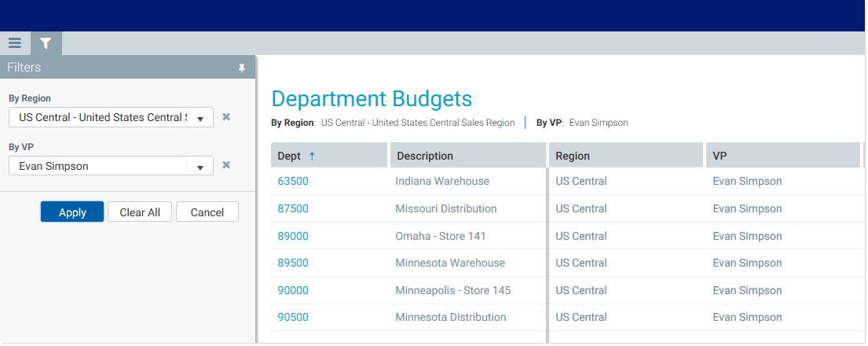Clear the By Region filter with X
Viewport: 868px width, 346px height.
(226, 117)
